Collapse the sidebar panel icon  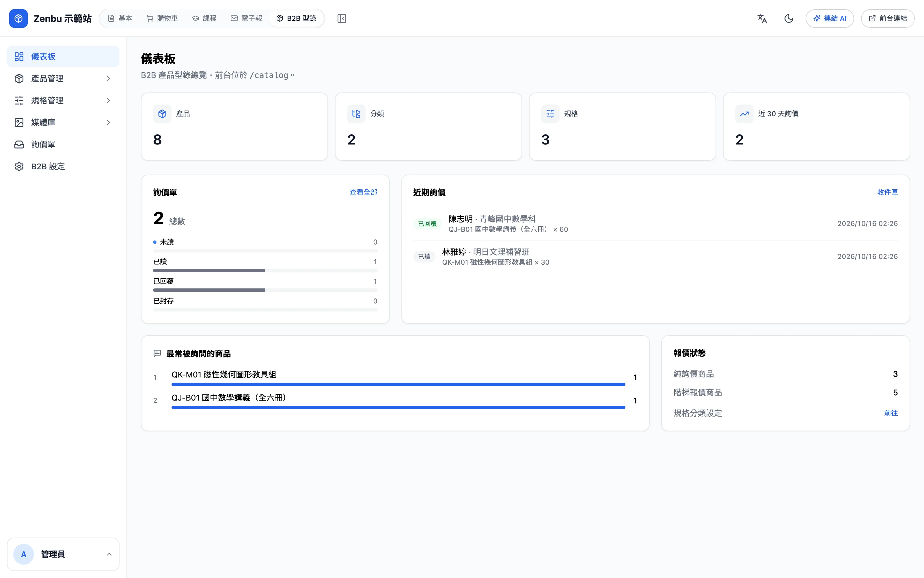pyautogui.click(x=342, y=18)
